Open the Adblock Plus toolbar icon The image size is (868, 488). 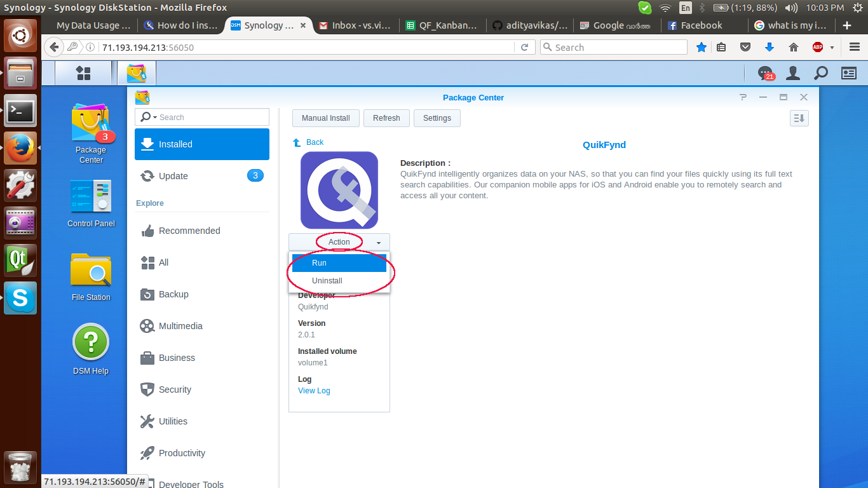coord(818,47)
